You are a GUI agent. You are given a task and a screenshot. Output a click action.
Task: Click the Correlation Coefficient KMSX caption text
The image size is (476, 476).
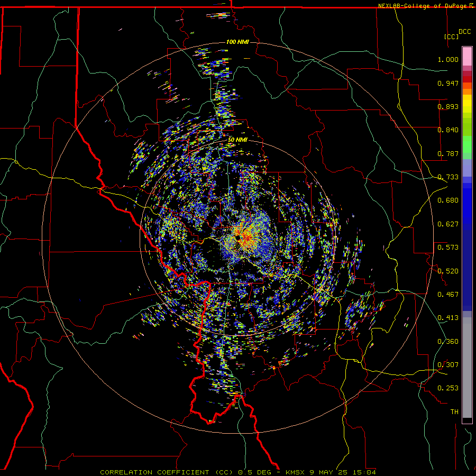238,472
